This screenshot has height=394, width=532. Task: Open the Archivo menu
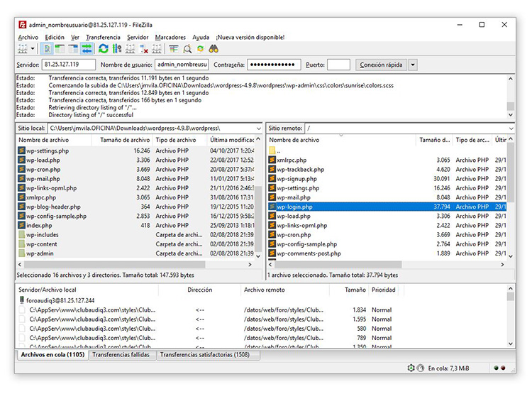point(28,38)
